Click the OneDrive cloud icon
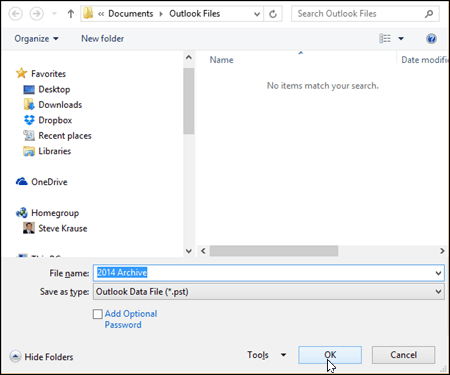This screenshot has height=375, width=450. [x=22, y=182]
